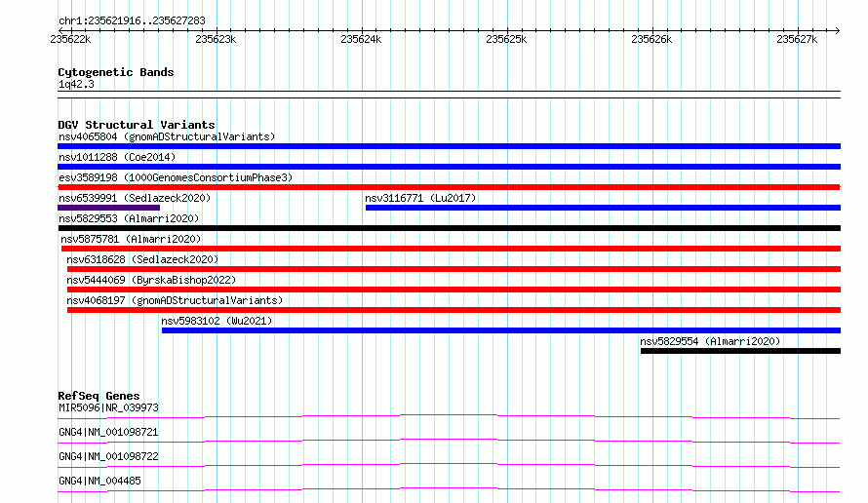Click the Cytogenetic Bands track title

point(116,72)
